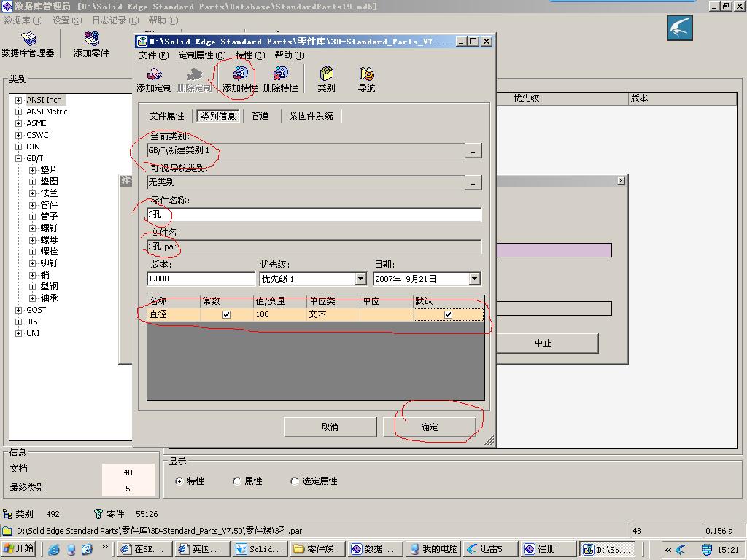Click the Solid Edge bird logo
Viewport: 747px width, 560px height.
click(679, 28)
